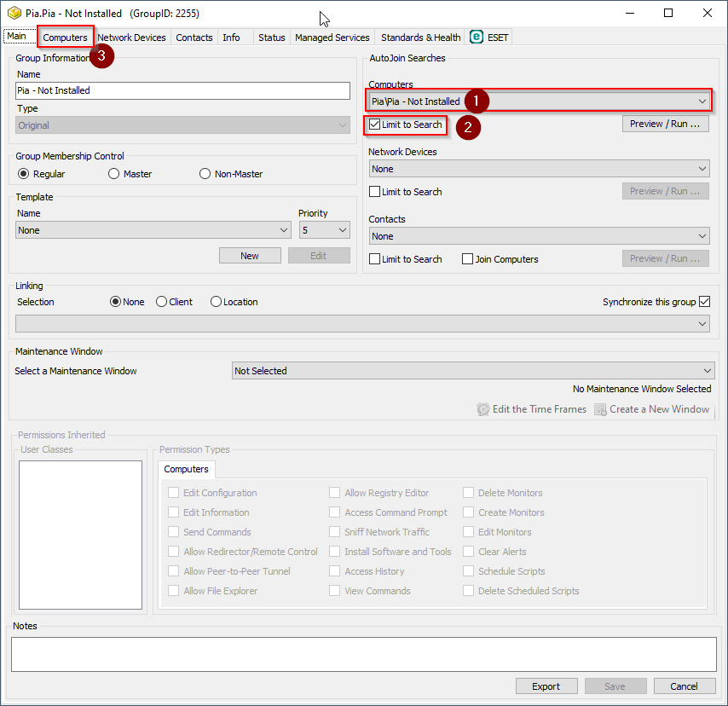The image size is (728, 706).
Task: Click the Create a New Window icon
Action: coord(600,409)
